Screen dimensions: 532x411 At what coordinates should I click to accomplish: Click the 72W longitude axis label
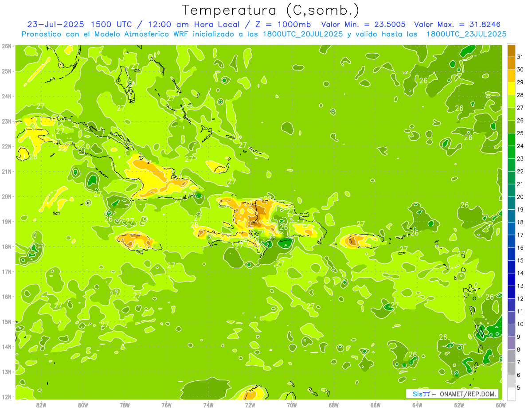pos(250,405)
